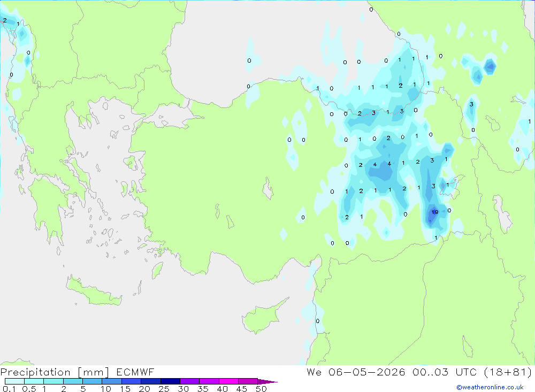The image size is (535, 392).
Task: Click the '30' legend scale label
Action: (x=184, y=389)
